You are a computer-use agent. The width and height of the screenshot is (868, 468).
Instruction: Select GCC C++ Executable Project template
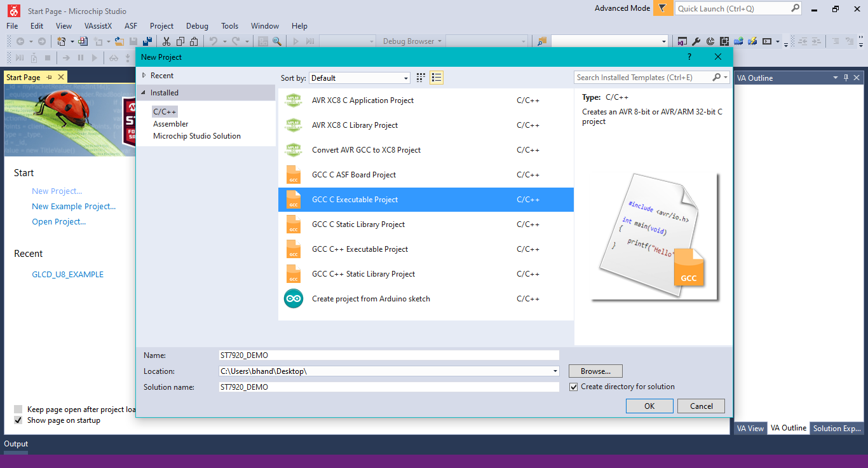[x=426, y=249]
